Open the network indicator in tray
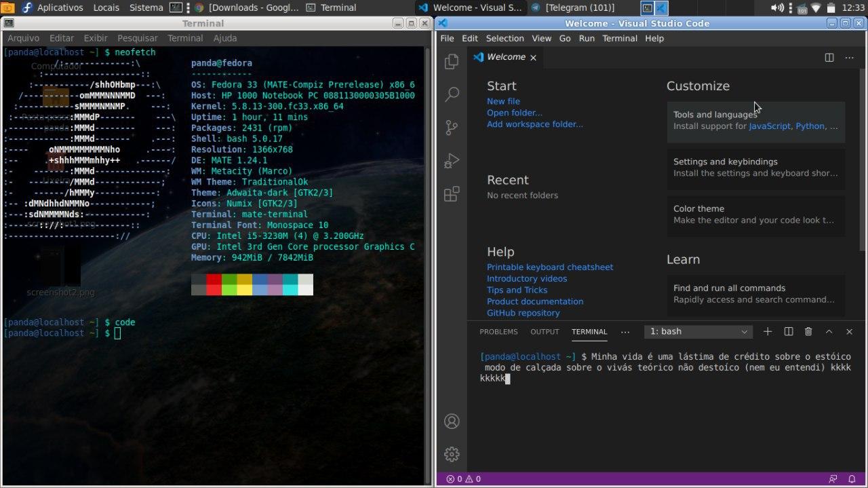This screenshot has height=488, width=868. click(816, 7)
